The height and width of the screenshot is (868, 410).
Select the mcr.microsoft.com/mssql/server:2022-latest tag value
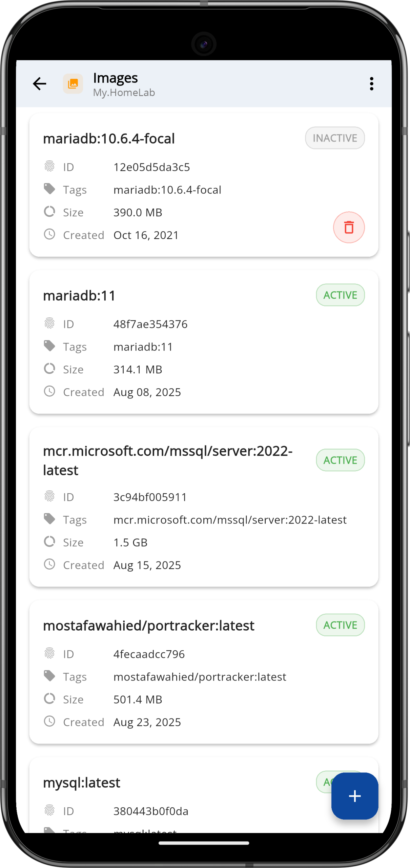(230, 520)
